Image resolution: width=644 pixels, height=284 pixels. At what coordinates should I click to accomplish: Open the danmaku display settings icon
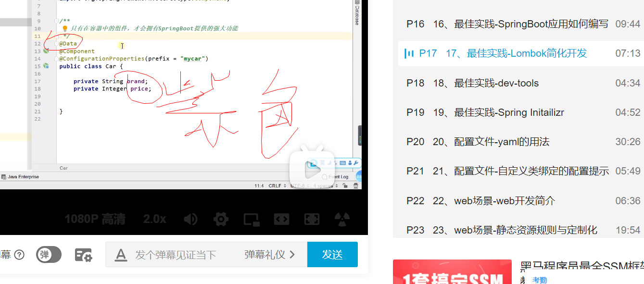(x=83, y=255)
